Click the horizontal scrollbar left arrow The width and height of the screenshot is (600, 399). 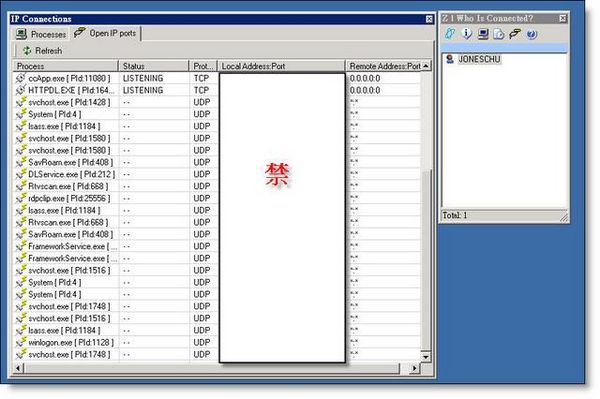pyautogui.click(x=18, y=368)
